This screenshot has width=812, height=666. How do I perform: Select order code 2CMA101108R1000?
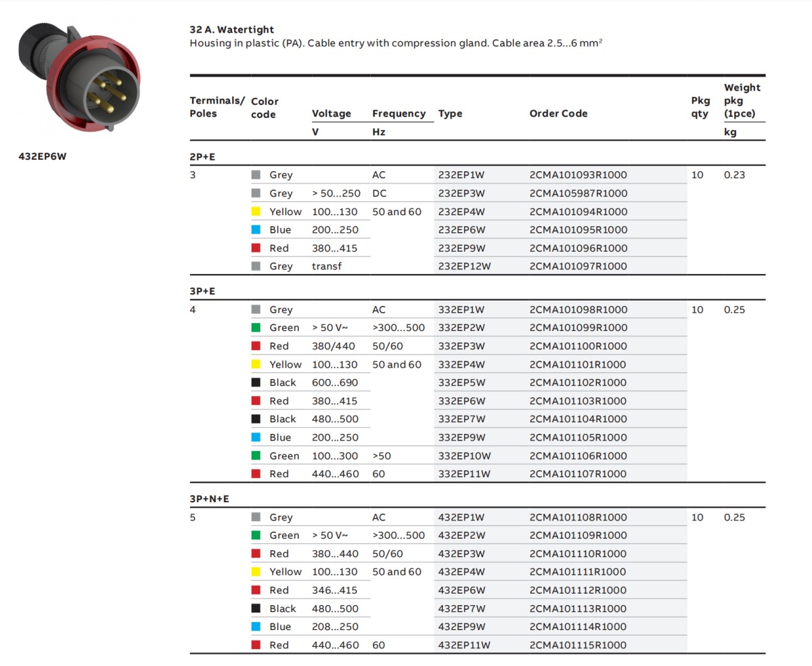pyautogui.click(x=578, y=517)
